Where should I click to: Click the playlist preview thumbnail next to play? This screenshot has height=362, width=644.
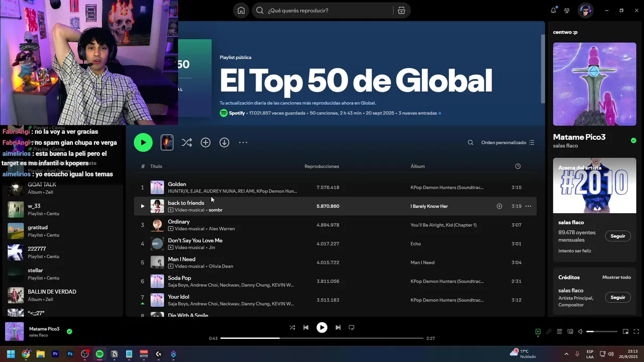click(x=167, y=143)
